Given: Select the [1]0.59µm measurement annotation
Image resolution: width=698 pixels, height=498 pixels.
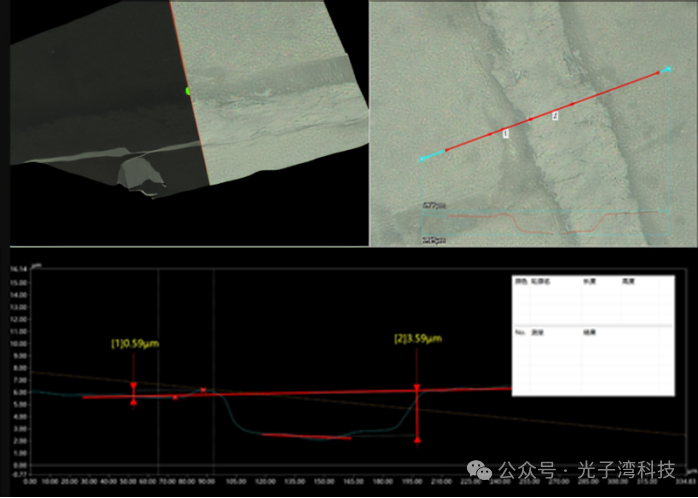Looking at the screenshot, I should click(134, 344).
